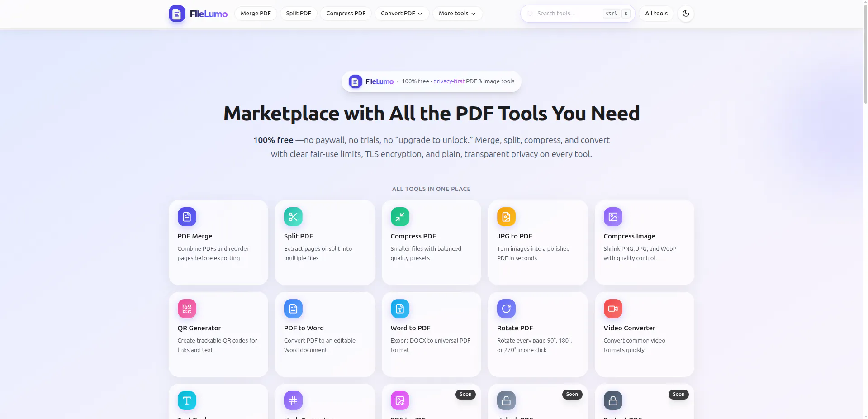Viewport: 868px width, 419px height.
Task: Click the FileLumo wordmark in the header
Action: click(x=209, y=14)
